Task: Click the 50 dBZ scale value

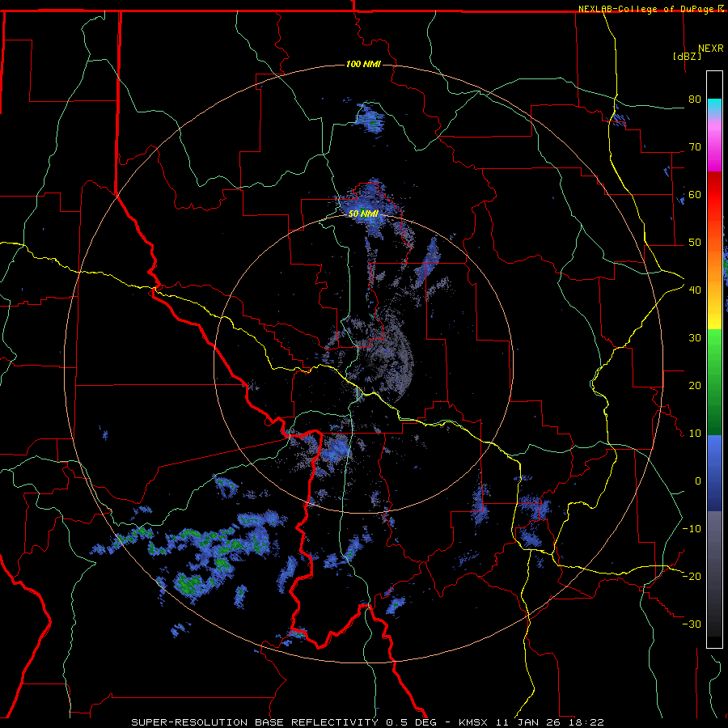Action: point(695,243)
